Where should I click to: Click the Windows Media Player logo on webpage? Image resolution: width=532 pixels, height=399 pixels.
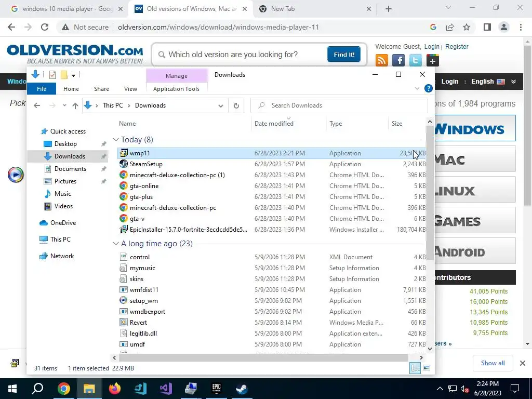coord(16,175)
